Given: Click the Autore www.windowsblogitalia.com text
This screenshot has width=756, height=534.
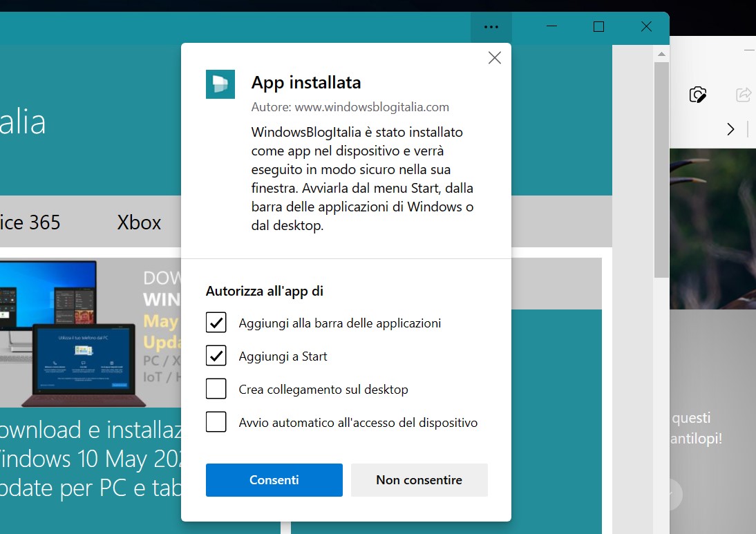Looking at the screenshot, I should pyautogui.click(x=350, y=107).
